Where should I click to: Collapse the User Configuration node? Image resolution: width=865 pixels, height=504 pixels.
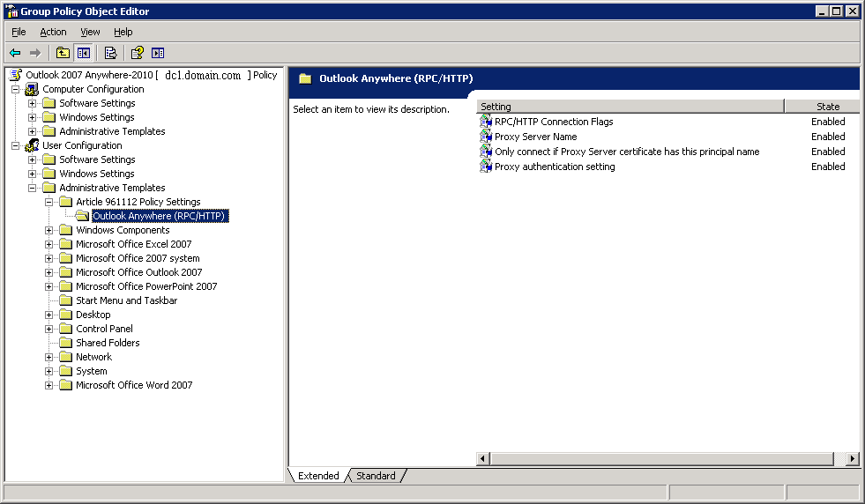[16, 145]
